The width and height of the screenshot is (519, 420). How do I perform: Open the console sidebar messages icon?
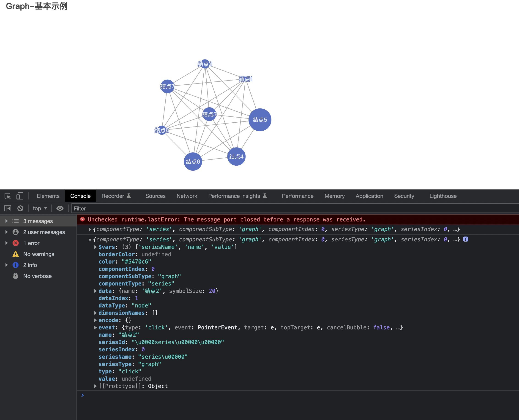tap(16, 221)
